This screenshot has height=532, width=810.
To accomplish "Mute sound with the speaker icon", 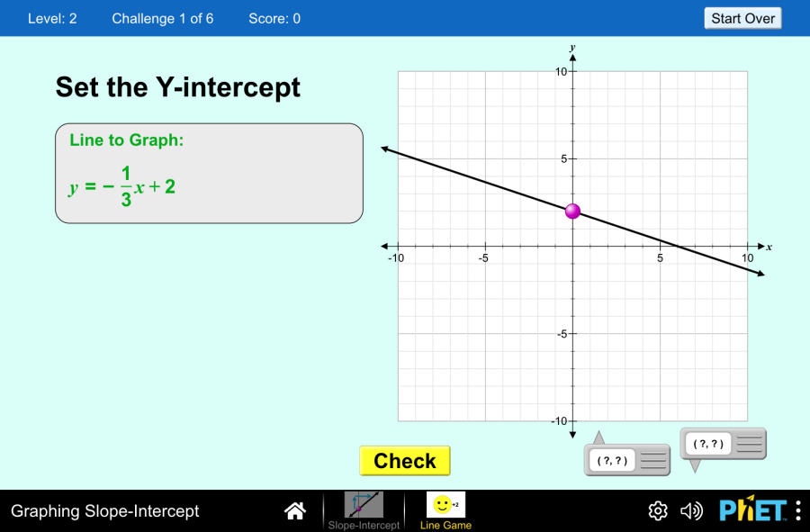I will (691, 510).
